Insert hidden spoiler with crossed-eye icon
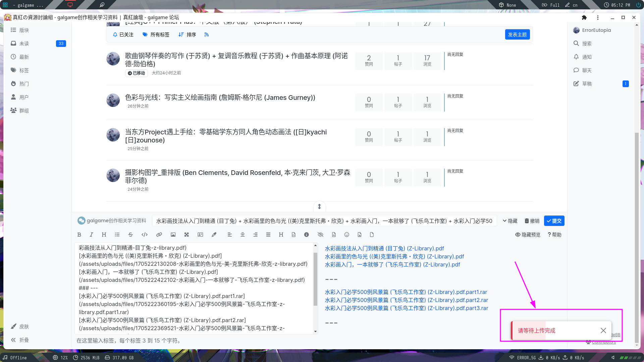This screenshot has width=644, height=362. 320,235
